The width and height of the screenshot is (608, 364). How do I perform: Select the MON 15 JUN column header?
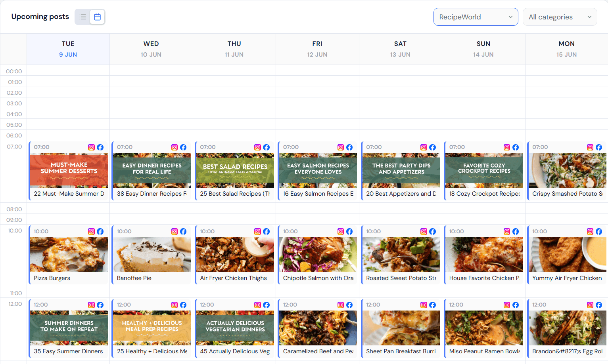(566, 49)
